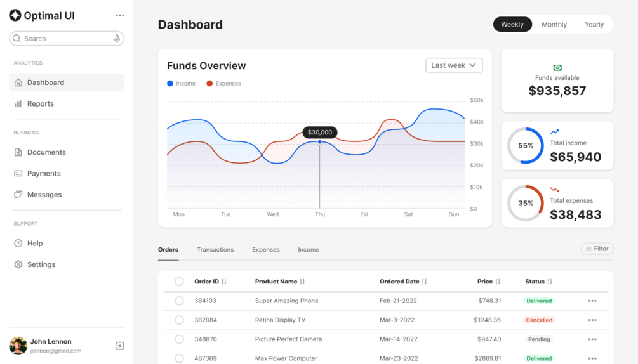The height and width of the screenshot is (364, 638).
Task: Open the Expenses tab
Action: 266,250
